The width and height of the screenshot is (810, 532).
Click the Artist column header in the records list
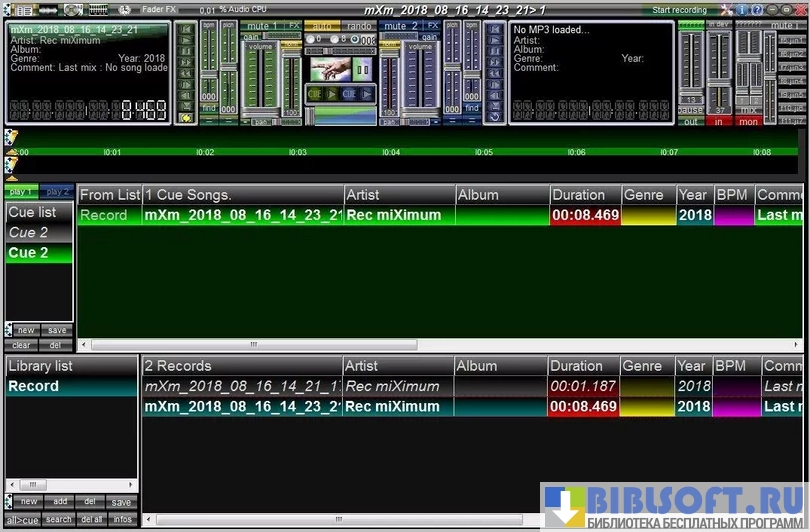[396, 366]
